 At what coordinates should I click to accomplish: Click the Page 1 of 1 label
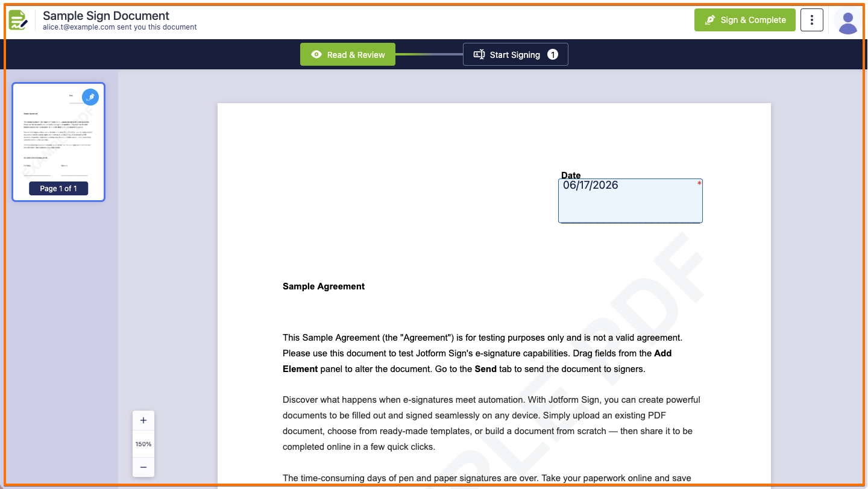point(58,189)
